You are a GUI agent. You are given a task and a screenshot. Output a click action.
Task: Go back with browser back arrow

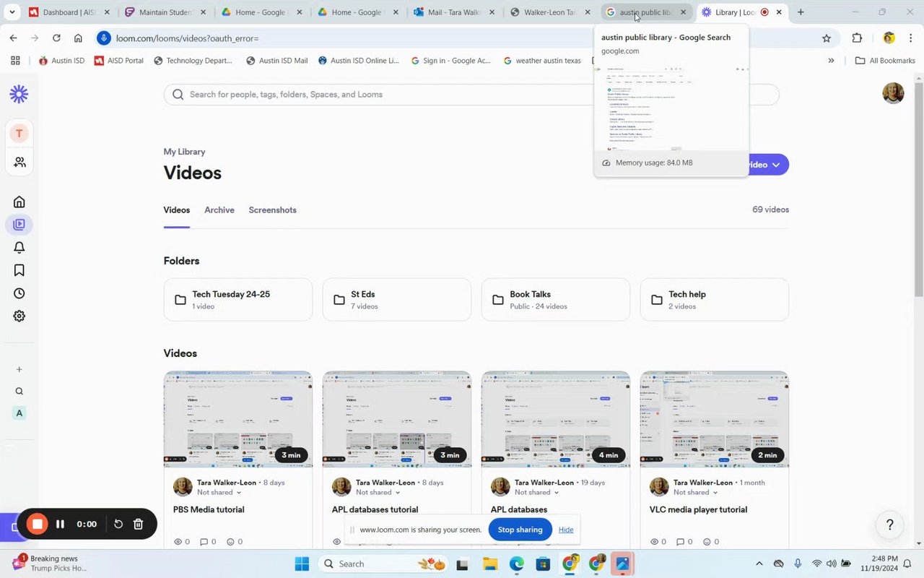coord(13,38)
